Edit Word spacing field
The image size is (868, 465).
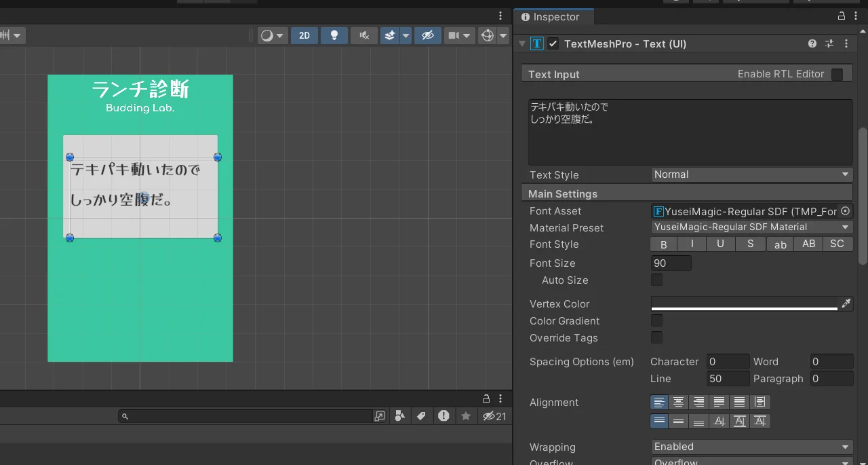831,362
